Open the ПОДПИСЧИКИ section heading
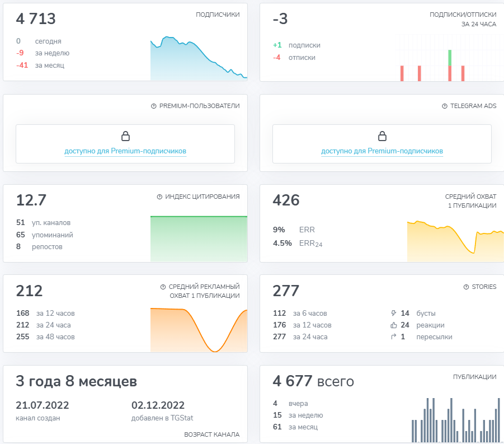The height and width of the screenshot is (444, 504). pyautogui.click(x=218, y=15)
